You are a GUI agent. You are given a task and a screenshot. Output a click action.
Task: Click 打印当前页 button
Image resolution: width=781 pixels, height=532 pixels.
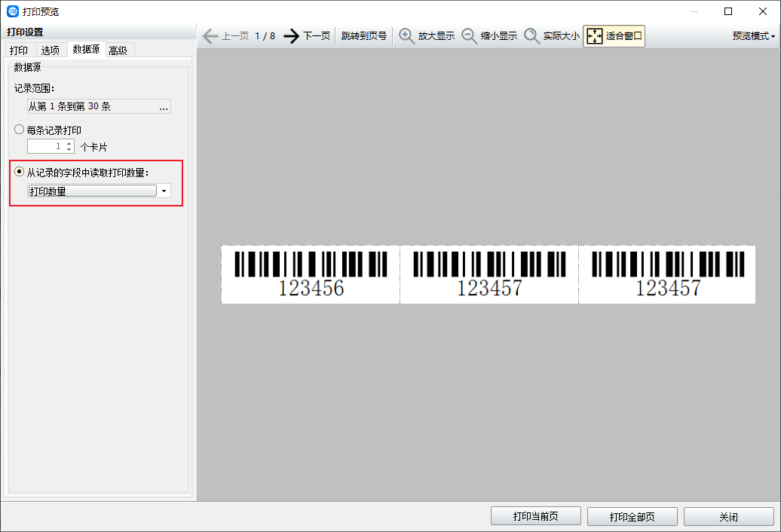pyautogui.click(x=535, y=516)
